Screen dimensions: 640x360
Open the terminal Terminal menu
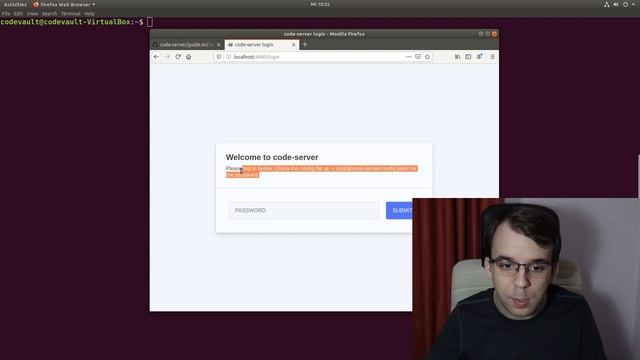pyautogui.click(x=71, y=13)
